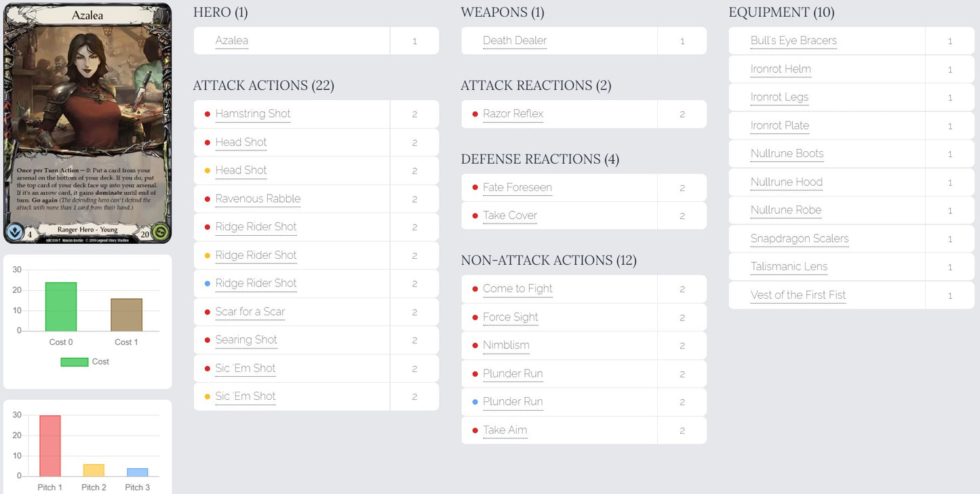Open the Azalea hero card image
This screenshot has height=494, width=980.
point(87,123)
